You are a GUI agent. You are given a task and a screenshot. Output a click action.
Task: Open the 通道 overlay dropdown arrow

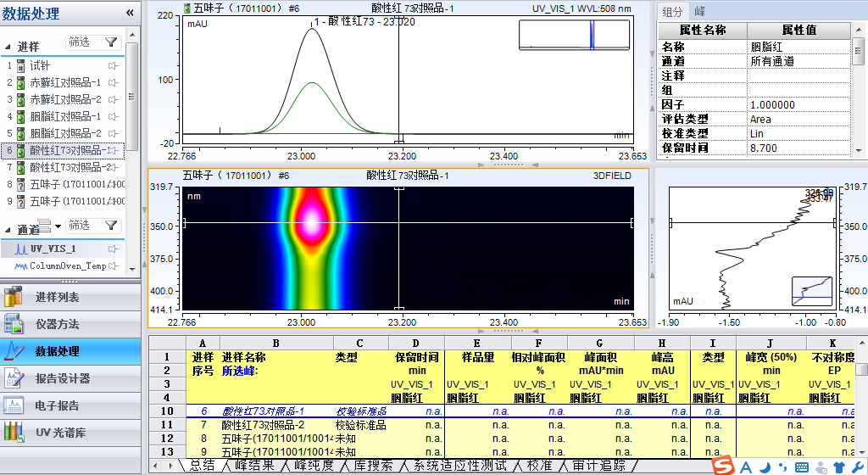point(58,226)
